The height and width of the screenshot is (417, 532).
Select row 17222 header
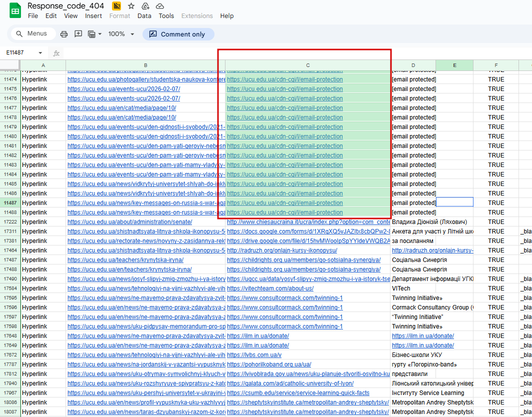point(10,222)
